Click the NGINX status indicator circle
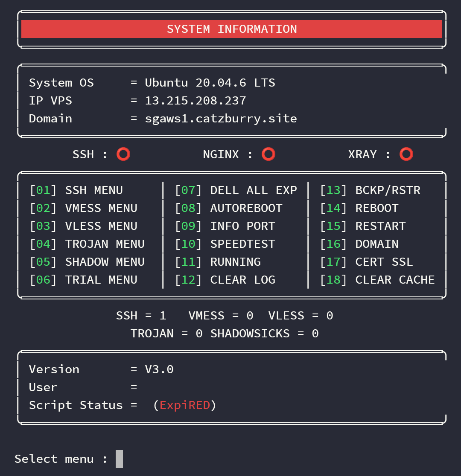 coord(268,154)
